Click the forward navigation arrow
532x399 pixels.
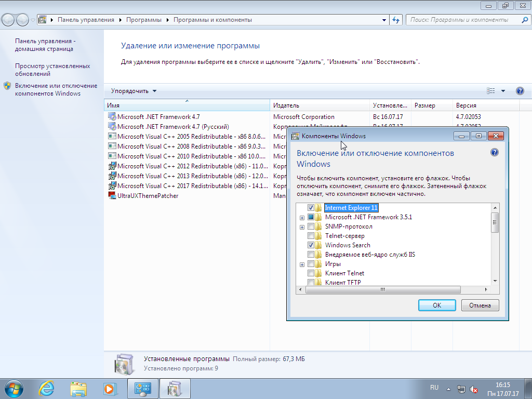coord(22,20)
